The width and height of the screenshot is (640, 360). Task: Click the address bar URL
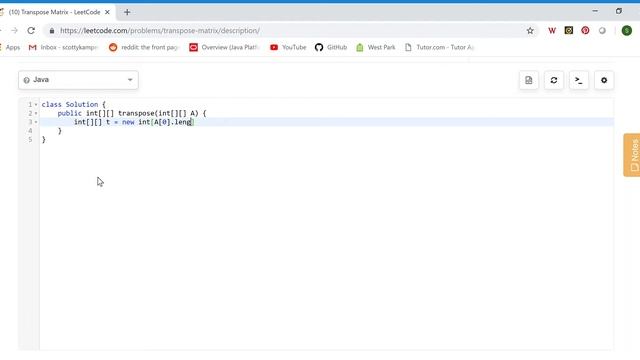point(160,31)
